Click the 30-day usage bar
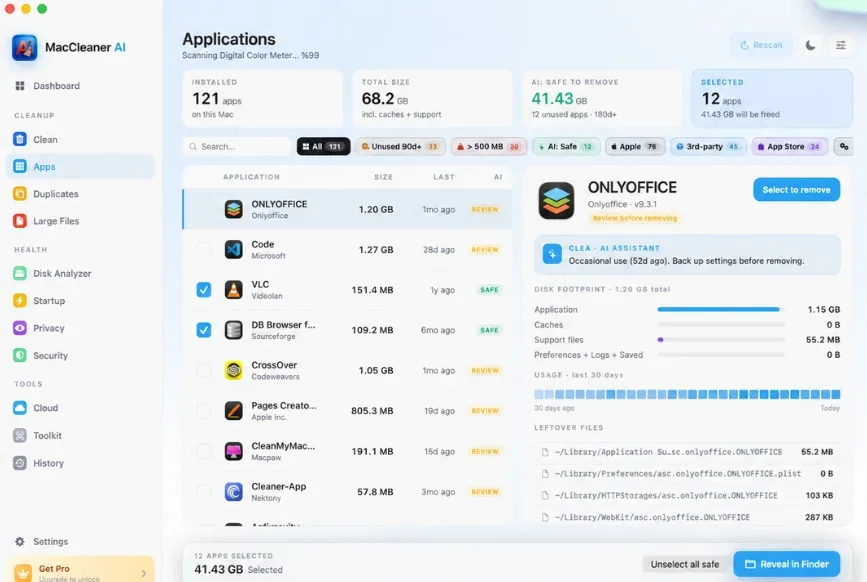Image resolution: width=867 pixels, height=582 pixels. pyautogui.click(x=687, y=394)
